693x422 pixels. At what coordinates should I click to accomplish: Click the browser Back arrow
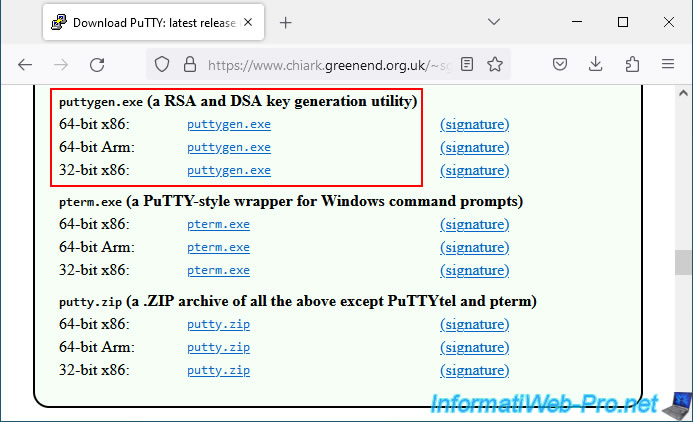pos(25,64)
